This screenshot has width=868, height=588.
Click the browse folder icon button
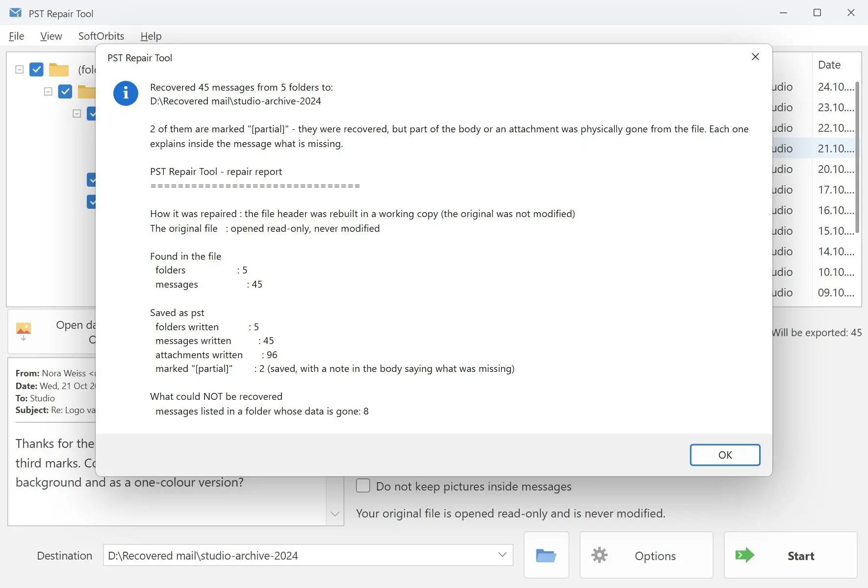546,555
